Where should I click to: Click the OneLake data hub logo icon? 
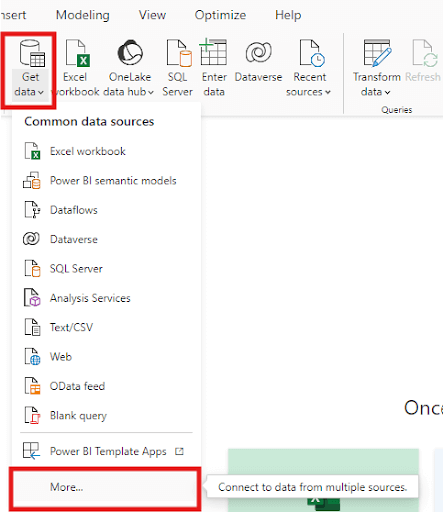pos(130,52)
